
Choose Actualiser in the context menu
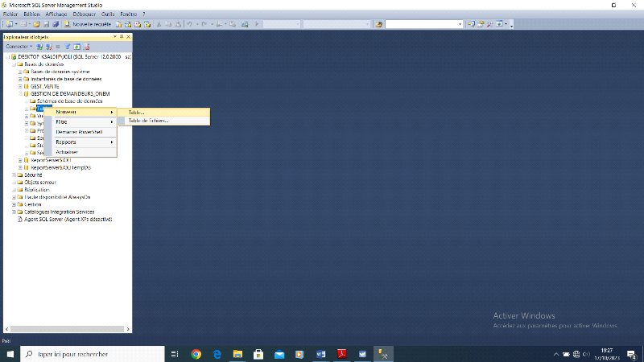[80, 152]
